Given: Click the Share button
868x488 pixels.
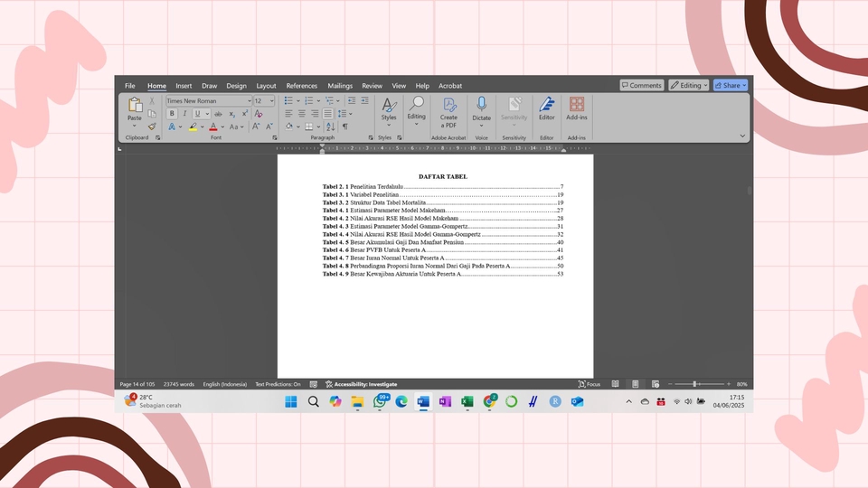Looking at the screenshot, I should click(x=731, y=85).
